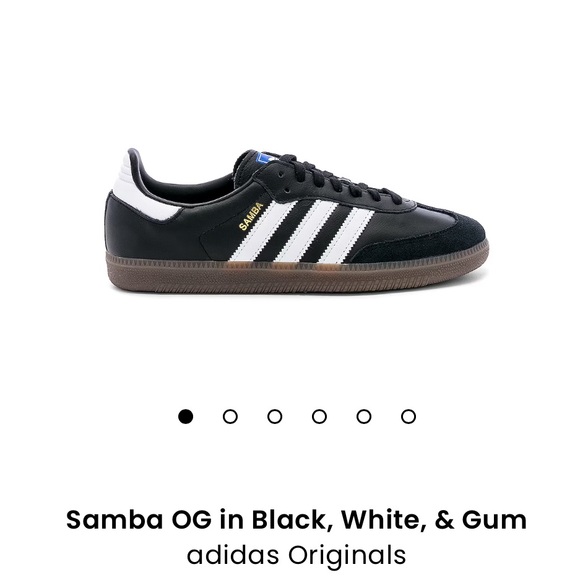The width and height of the screenshot is (580, 580).
Task: Jump to the fourth carousel dot
Action: [x=319, y=417]
